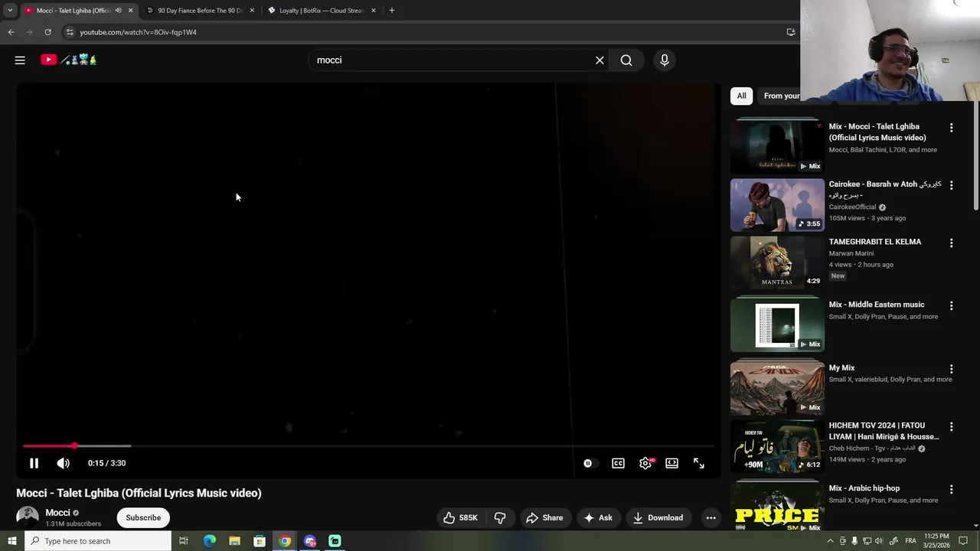Start voice search with microphone icon
The image size is (980, 551).
click(664, 60)
